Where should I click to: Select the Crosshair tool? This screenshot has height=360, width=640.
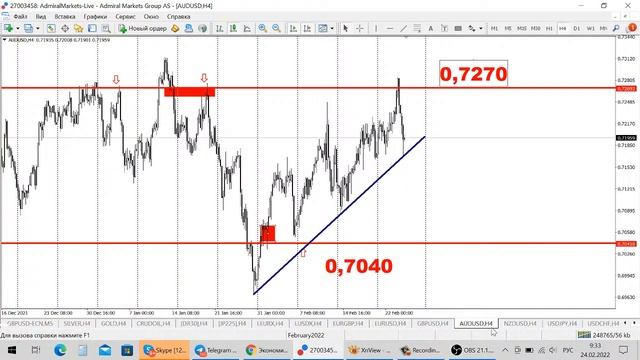click(360, 28)
